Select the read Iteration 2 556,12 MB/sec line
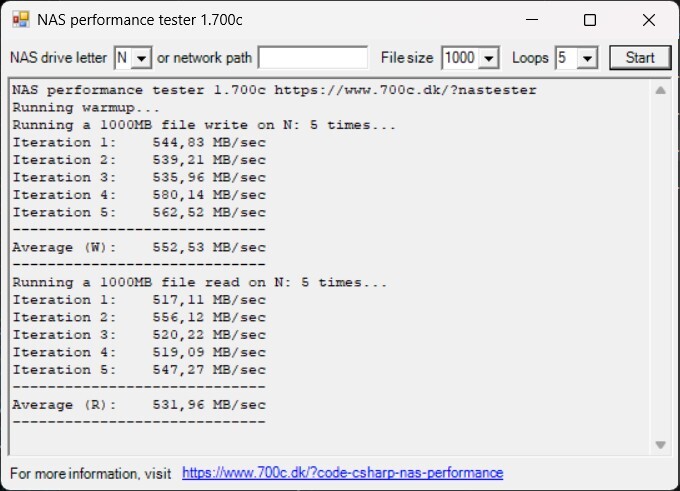This screenshot has width=680, height=491. point(139,317)
